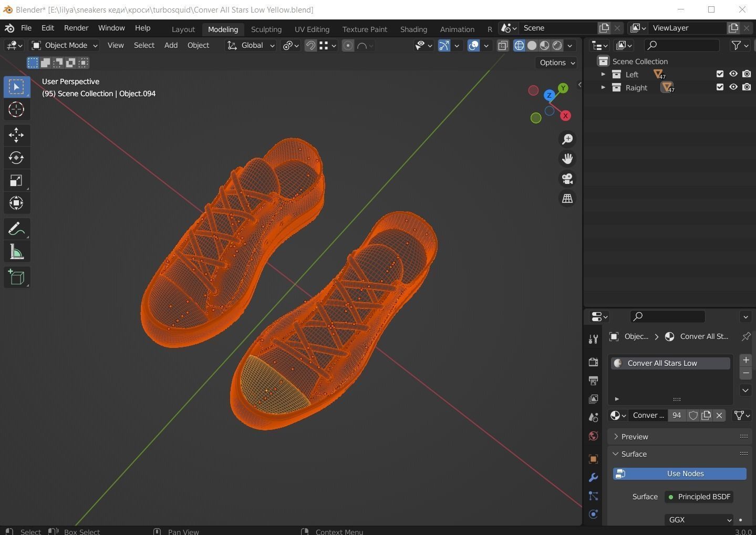Click the outliner search field
Screen dimensions: 756x535
(x=682, y=46)
